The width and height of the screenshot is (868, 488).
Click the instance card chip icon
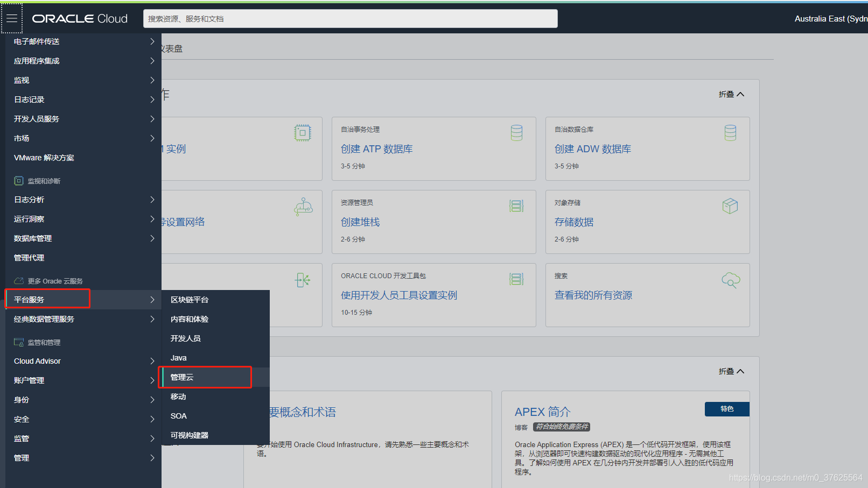tap(303, 133)
